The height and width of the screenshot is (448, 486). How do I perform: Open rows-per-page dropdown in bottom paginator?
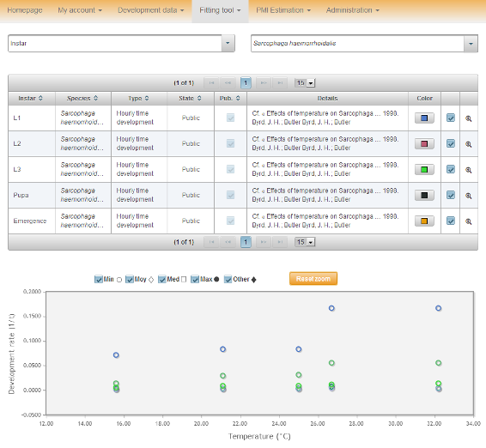pyautogui.click(x=305, y=242)
